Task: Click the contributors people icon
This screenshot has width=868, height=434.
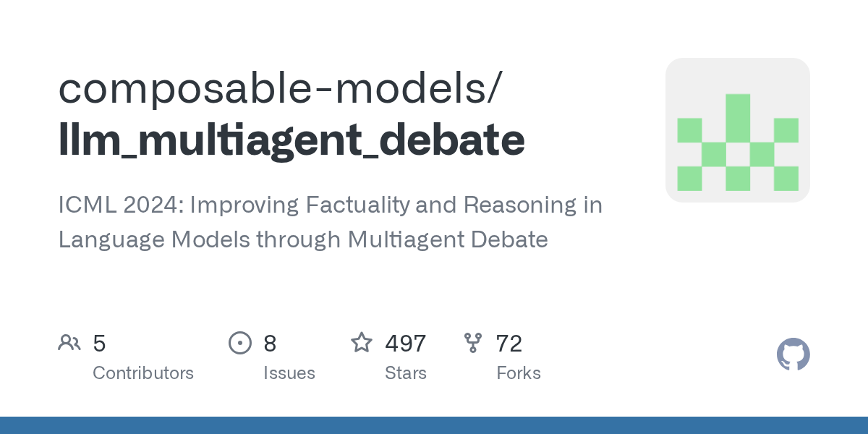Action: (x=69, y=343)
